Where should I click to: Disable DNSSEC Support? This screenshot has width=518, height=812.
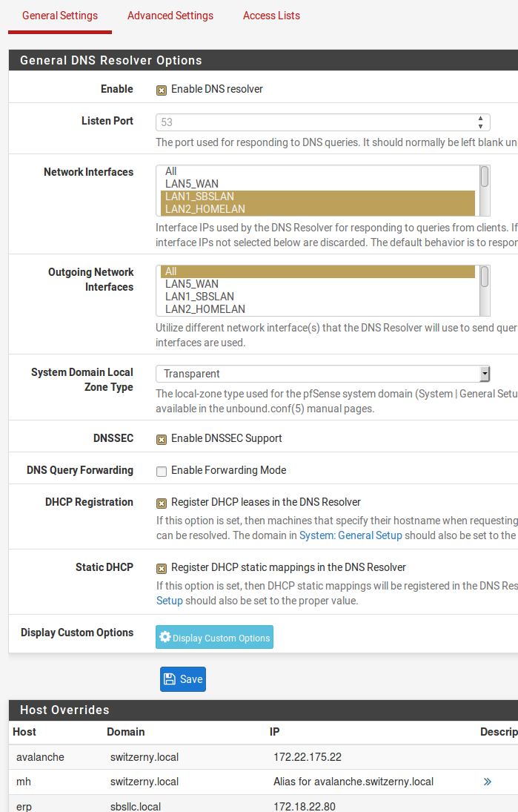[162, 439]
